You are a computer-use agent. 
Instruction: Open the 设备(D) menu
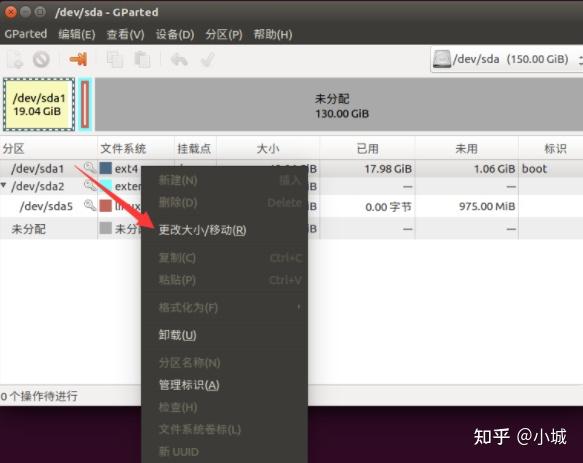coord(175,34)
